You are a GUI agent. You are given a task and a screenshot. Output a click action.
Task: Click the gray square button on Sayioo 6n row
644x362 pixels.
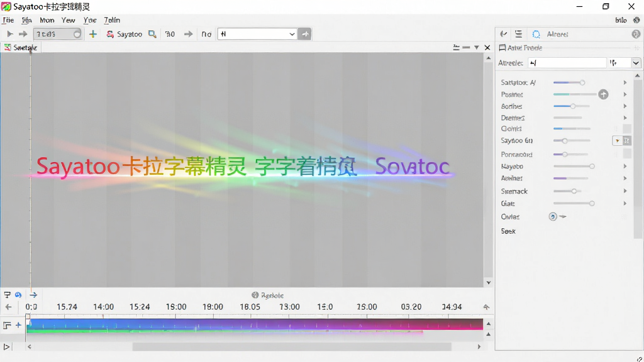point(627,141)
